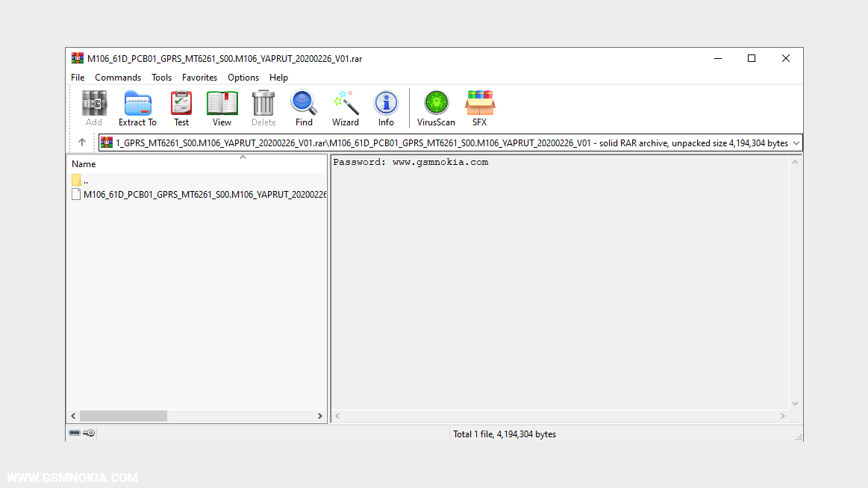868x488 pixels.
Task: Click the key password icon in status bar
Action: (89, 433)
